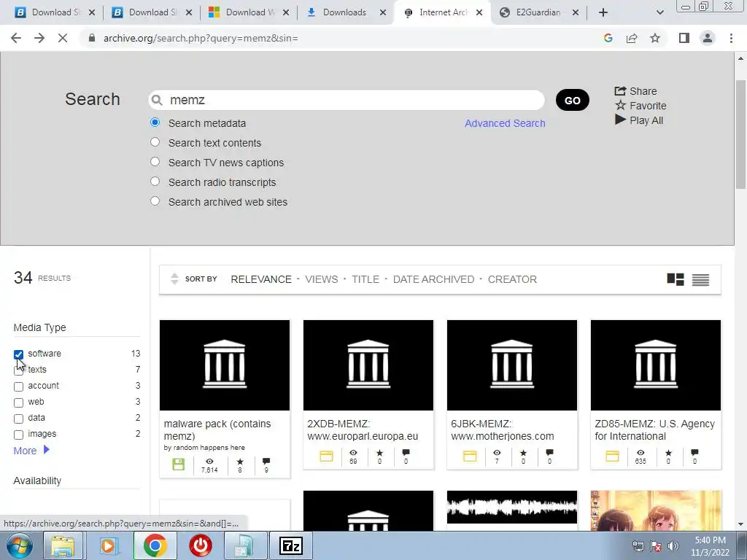Check the images media type
Image resolution: width=747 pixels, height=560 pixels.
18,435
